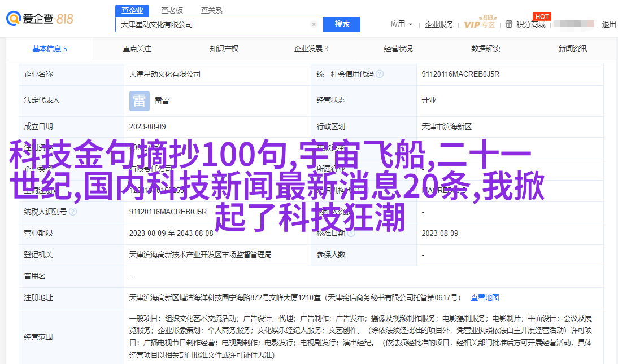Screen dimensions: 618x364
Task: Select credit code 91120116MACREB0J5R in the top row
Action: point(460,74)
